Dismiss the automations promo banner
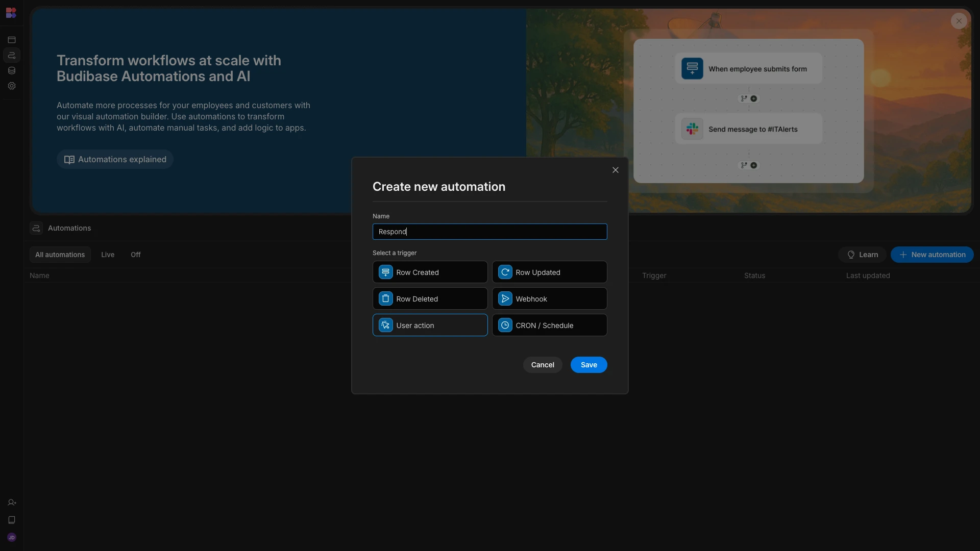980x551 pixels. 959,21
